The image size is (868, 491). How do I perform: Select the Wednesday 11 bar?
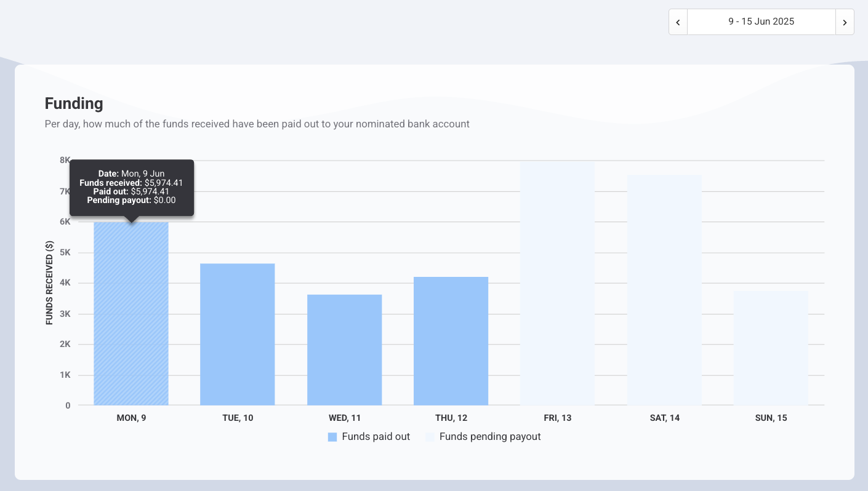click(x=344, y=349)
